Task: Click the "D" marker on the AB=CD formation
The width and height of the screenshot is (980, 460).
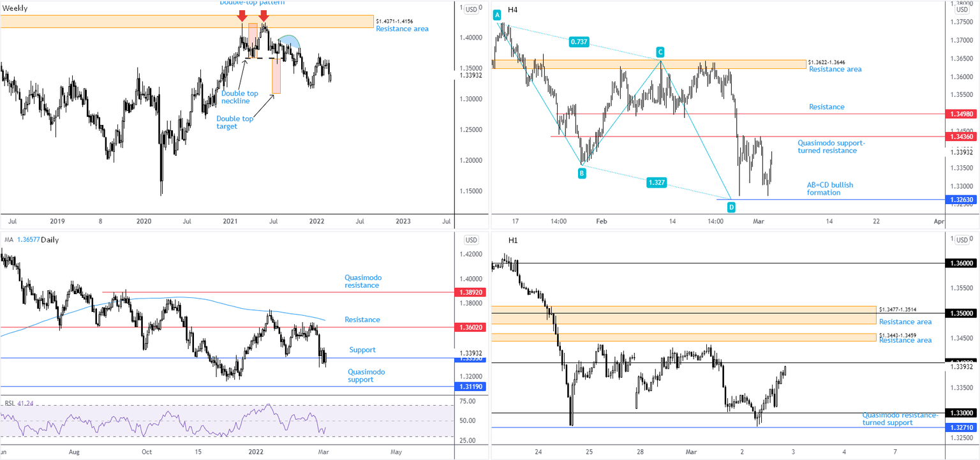Action: point(731,207)
